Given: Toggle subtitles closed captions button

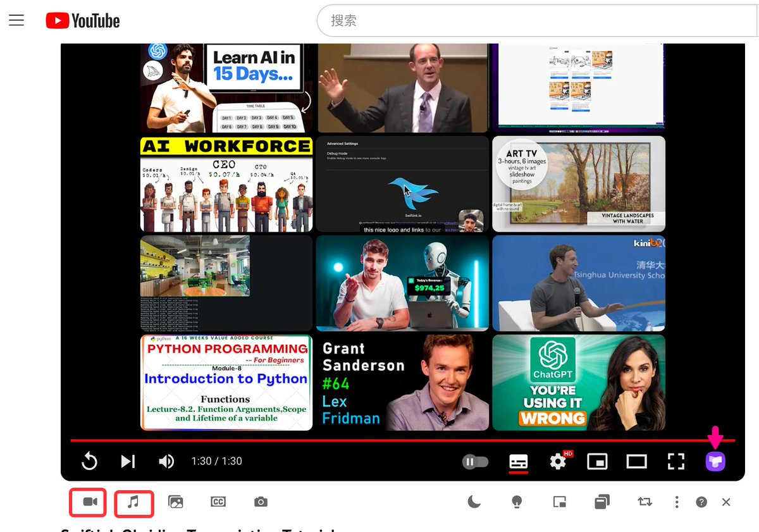Looking at the screenshot, I should pyautogui.click(x=519, y=462).
